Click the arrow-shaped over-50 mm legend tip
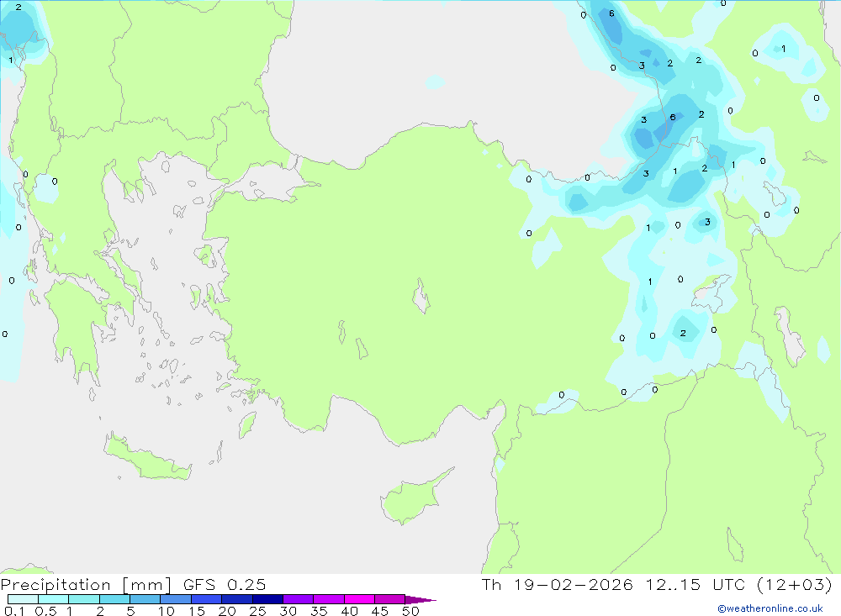841x616 pixels. 420,599
